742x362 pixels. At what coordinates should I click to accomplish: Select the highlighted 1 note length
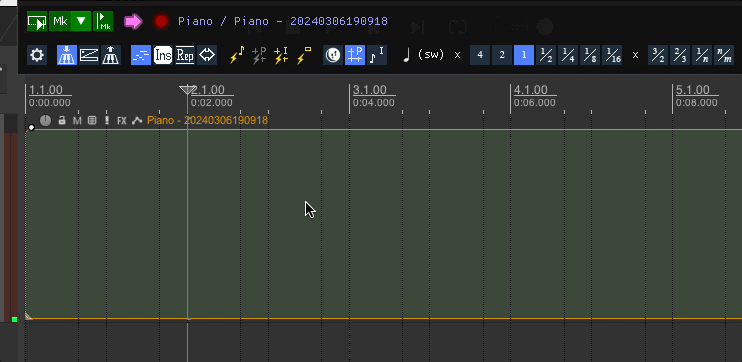(524, 55)
